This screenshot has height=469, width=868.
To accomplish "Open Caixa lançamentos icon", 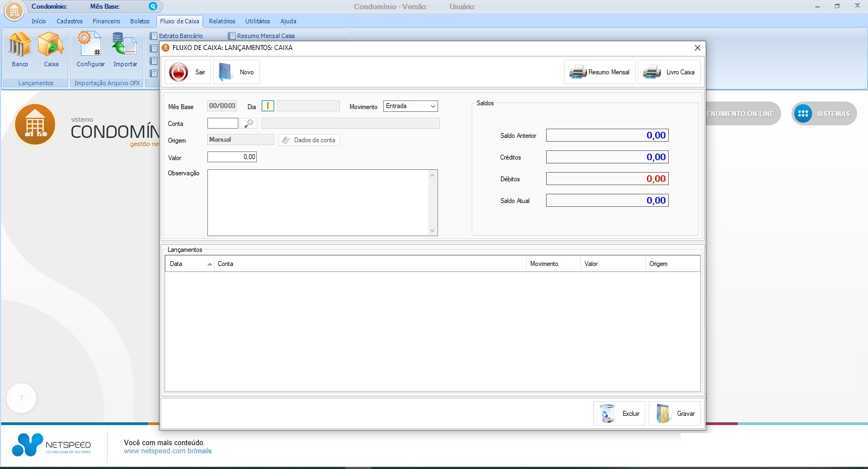I will [x=51, y=50].
